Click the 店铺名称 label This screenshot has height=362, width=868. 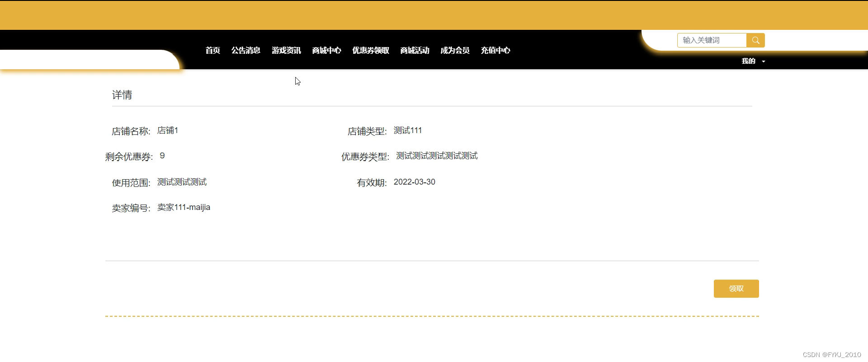(x=131, y=131)
